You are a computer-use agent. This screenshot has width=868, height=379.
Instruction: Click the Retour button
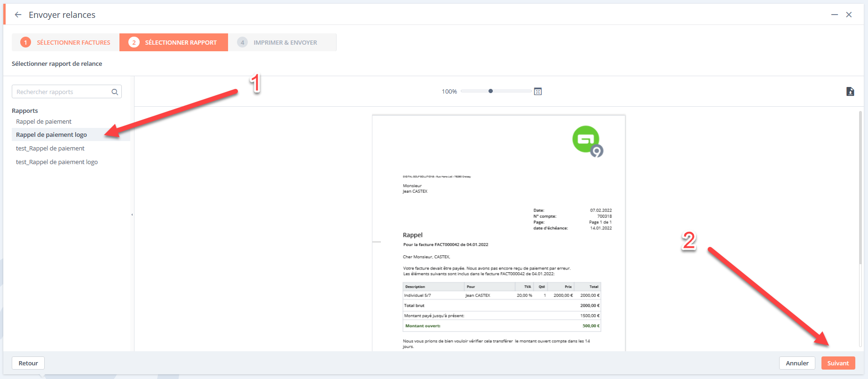click(x=28, y=363)
